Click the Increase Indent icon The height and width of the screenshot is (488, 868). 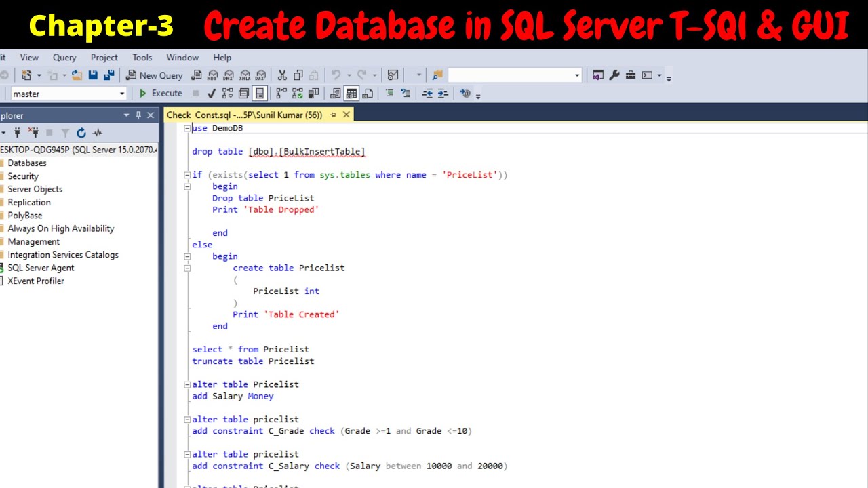click(443, 94)
